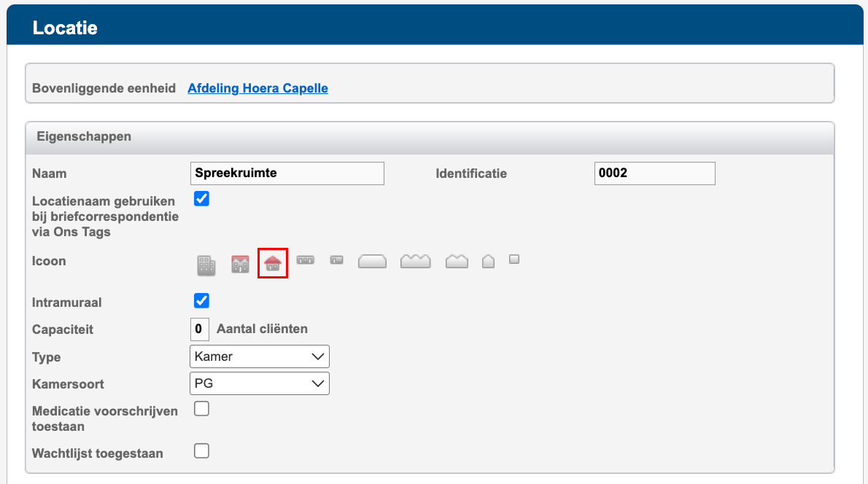Pick the three-peak roof outline icon
The image size is (868, 484).
click(x=415, y=261)
